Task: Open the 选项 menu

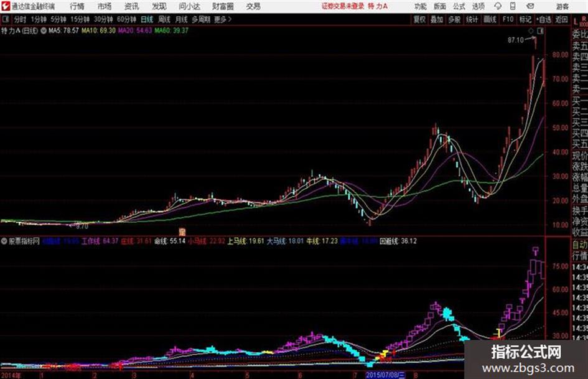Action: click(478, 6)
